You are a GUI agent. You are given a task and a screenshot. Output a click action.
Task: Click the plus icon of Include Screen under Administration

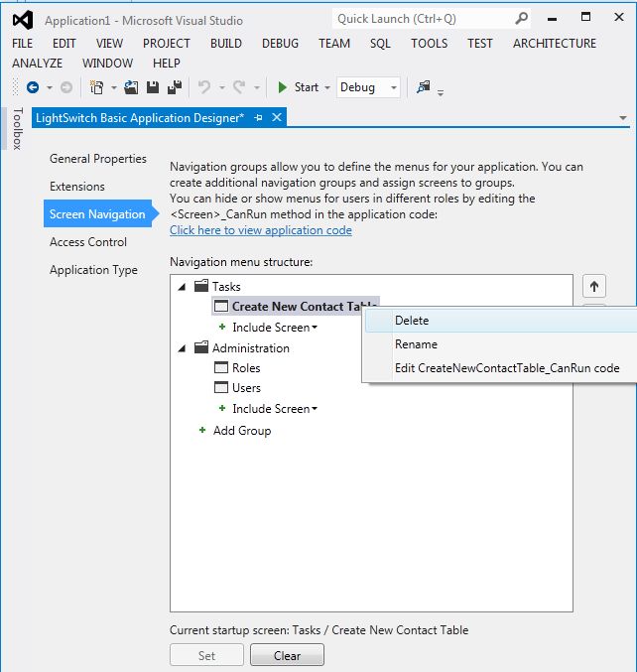coord(222,408)
